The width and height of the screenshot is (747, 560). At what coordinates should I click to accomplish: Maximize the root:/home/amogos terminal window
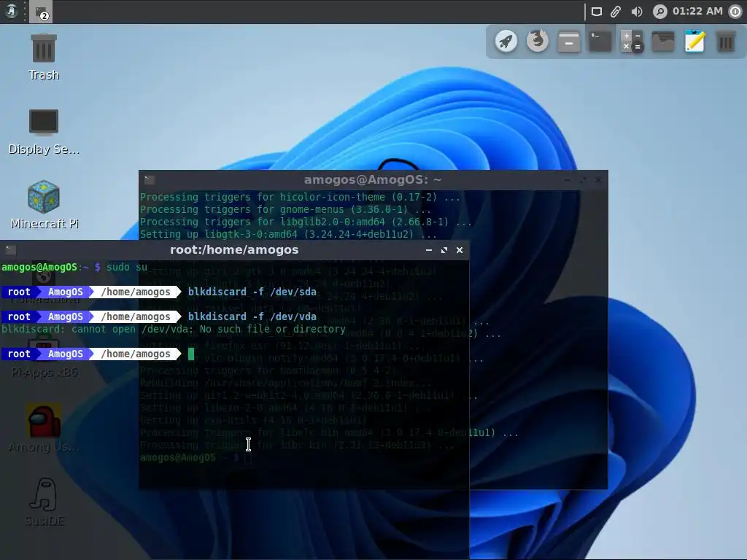(x=444, y=250)
